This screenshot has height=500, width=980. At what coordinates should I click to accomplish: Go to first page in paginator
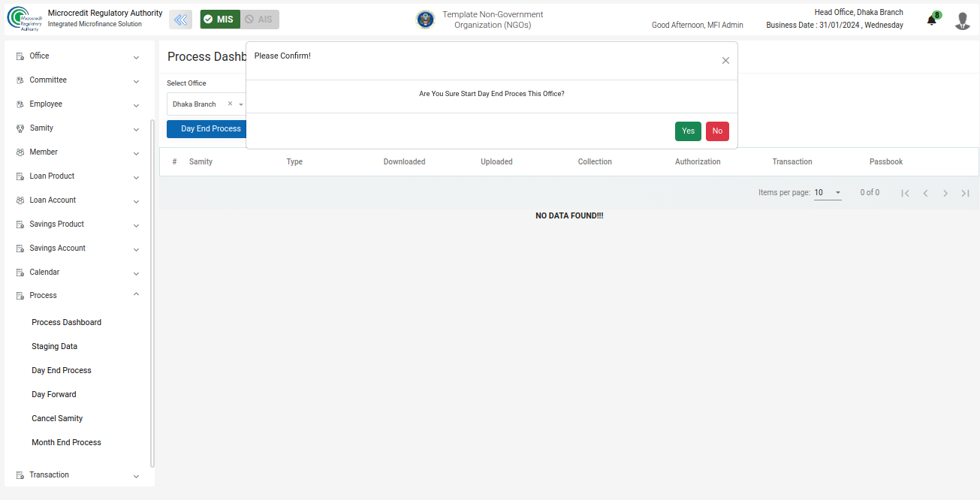click(906, 193)
